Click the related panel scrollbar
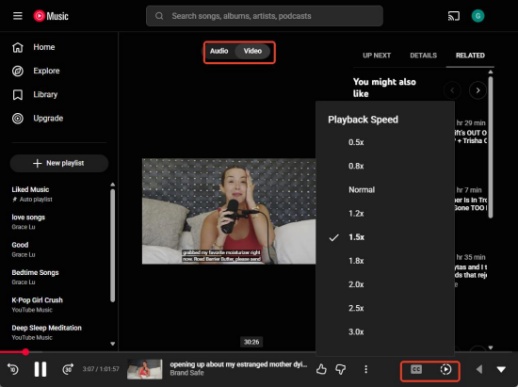Viewport: 518px width, 387px height. (x=490, y=147)
